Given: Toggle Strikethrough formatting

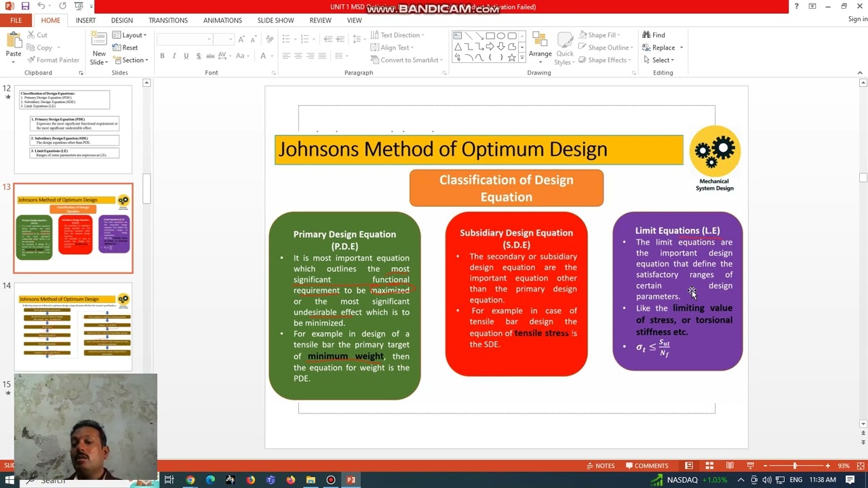Looking at the screenshot, I should point(210,56).
